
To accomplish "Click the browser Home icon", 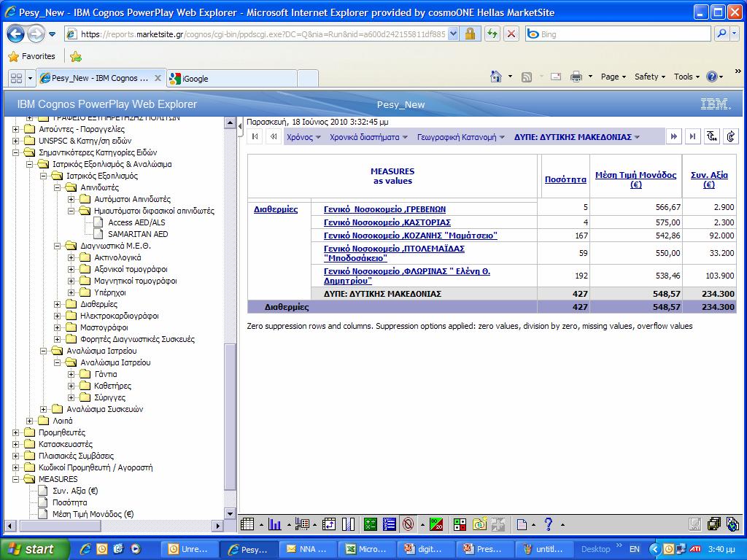I will 496,77.
